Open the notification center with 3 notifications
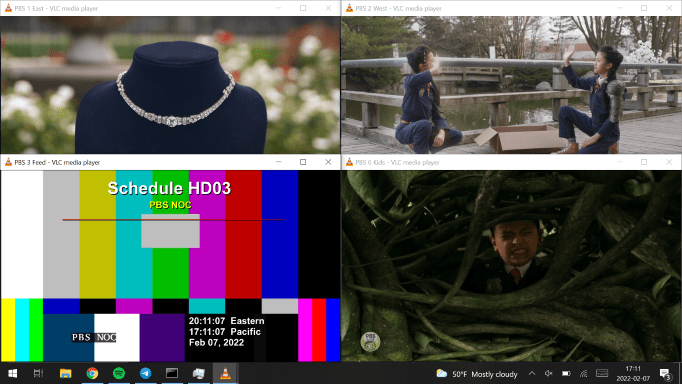682x384 pixels. (665, 374)
